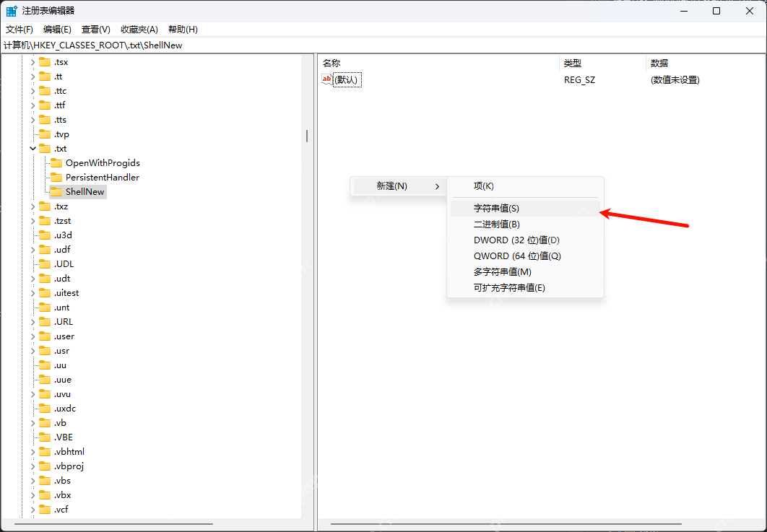Click the Registry Editor app icon in title bar

[x=12, y=11]
